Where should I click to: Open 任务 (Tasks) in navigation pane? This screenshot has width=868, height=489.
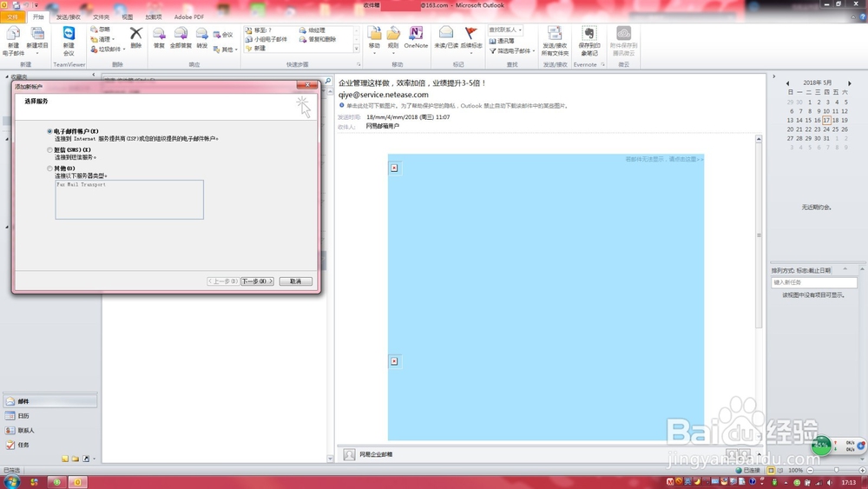point(50,444)
